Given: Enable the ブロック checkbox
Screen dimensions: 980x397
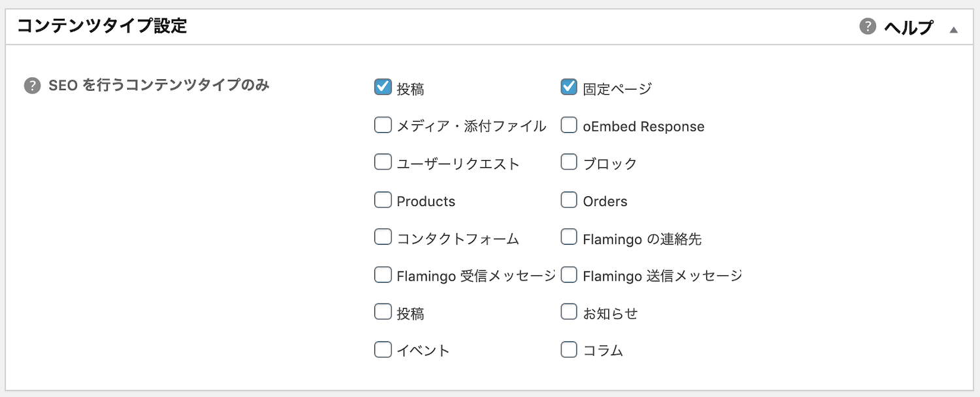Looking at the screenshot, I should click(569, 162).
